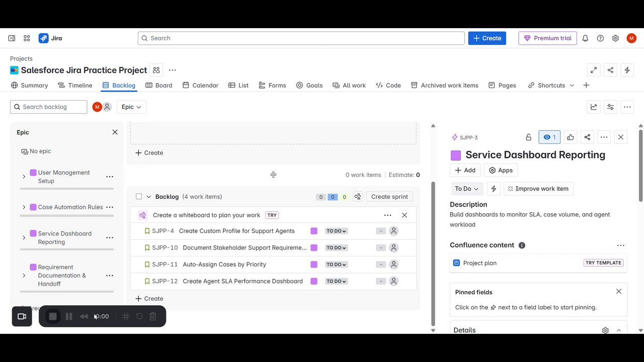This screenshot has height=362, width=644.
Task: Open the Epic filter dropdown
Action: pos(131,107)
